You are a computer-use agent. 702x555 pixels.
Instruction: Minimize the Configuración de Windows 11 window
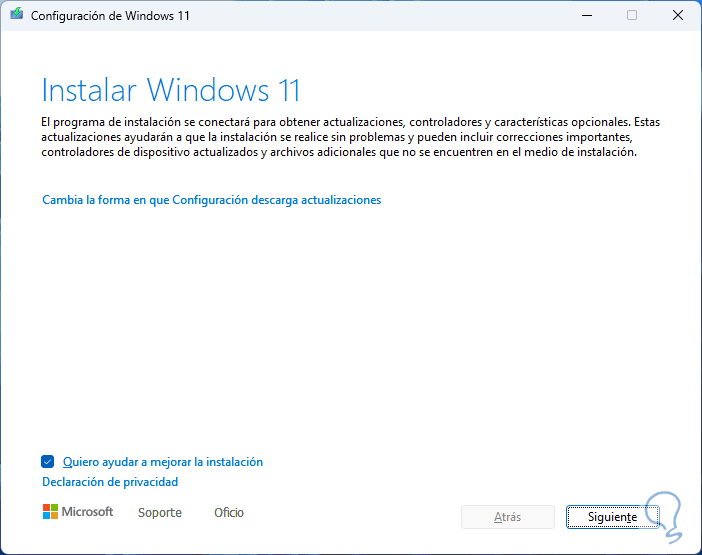(x=587, y=15)
